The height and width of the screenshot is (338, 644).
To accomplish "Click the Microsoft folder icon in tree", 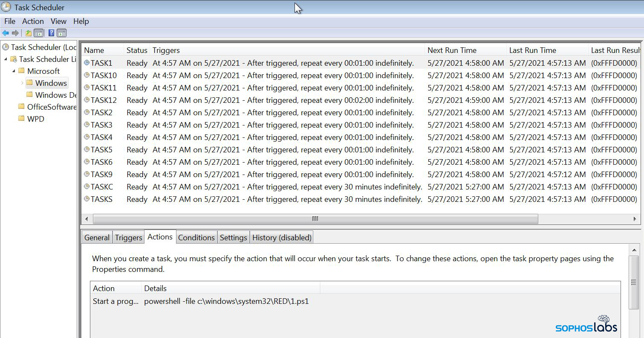I will tap(21, 71).
